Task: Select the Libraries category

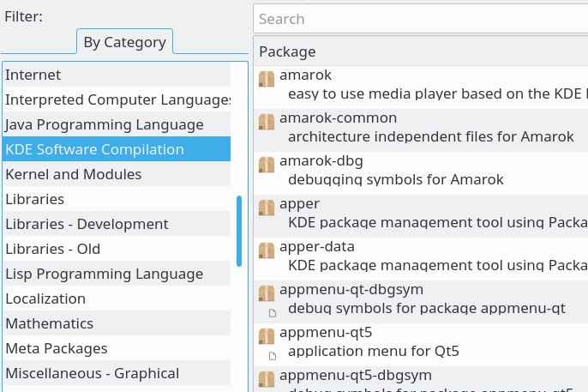Action: tap(117, 199)
